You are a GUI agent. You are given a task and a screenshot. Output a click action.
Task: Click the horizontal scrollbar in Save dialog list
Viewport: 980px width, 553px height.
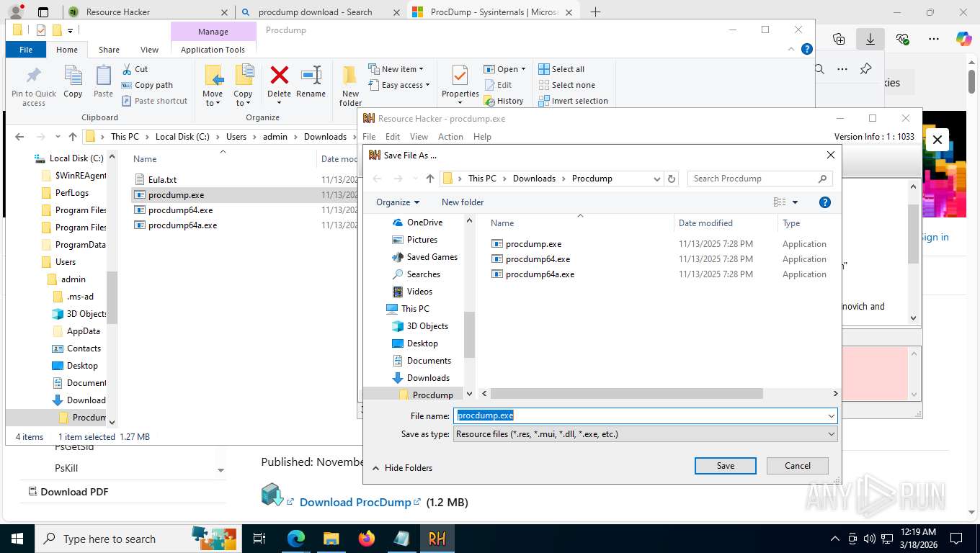click(x=626, y=394)
